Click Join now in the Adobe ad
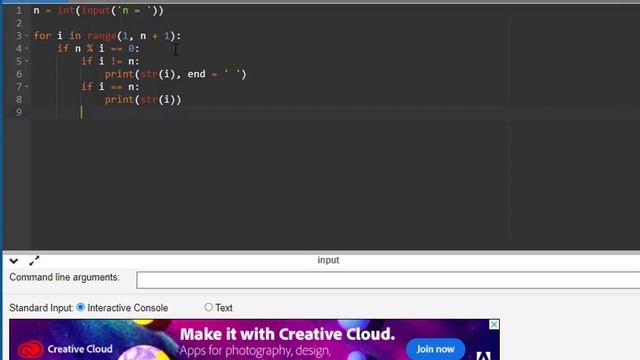 click(436, 349)
